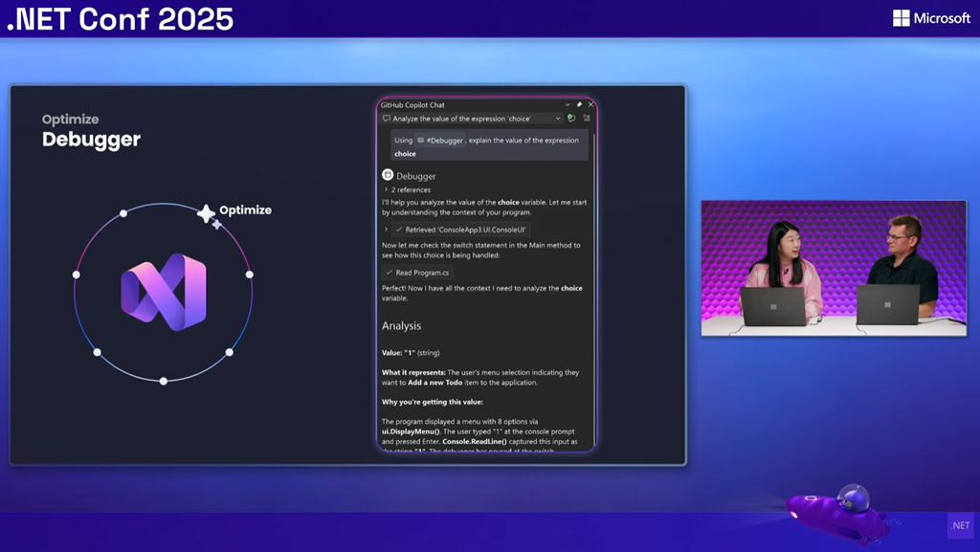The width and height of the screenshot is (980, 552).
Task: Close the GitHub Copilot Chat panel
Action: [590, 104]
